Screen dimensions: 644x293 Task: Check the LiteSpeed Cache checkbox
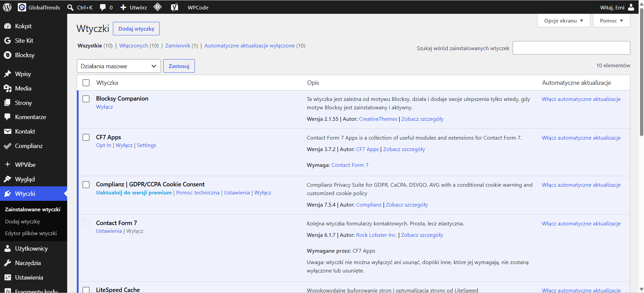86,290
